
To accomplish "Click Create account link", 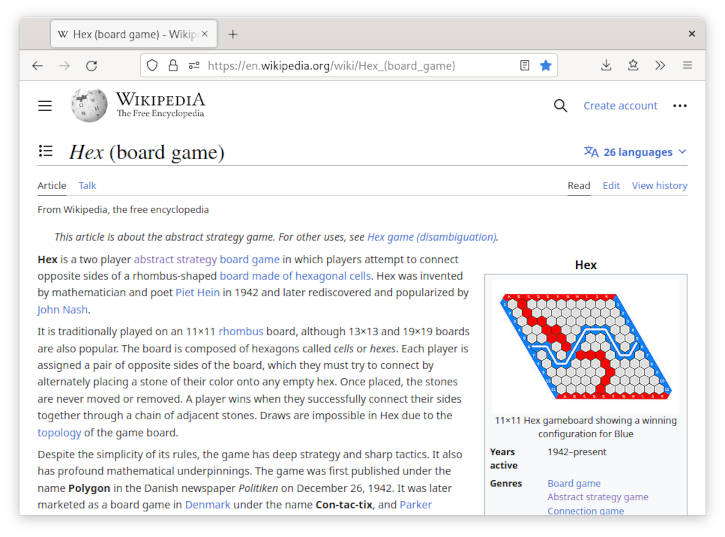I will tap(620, 106).
